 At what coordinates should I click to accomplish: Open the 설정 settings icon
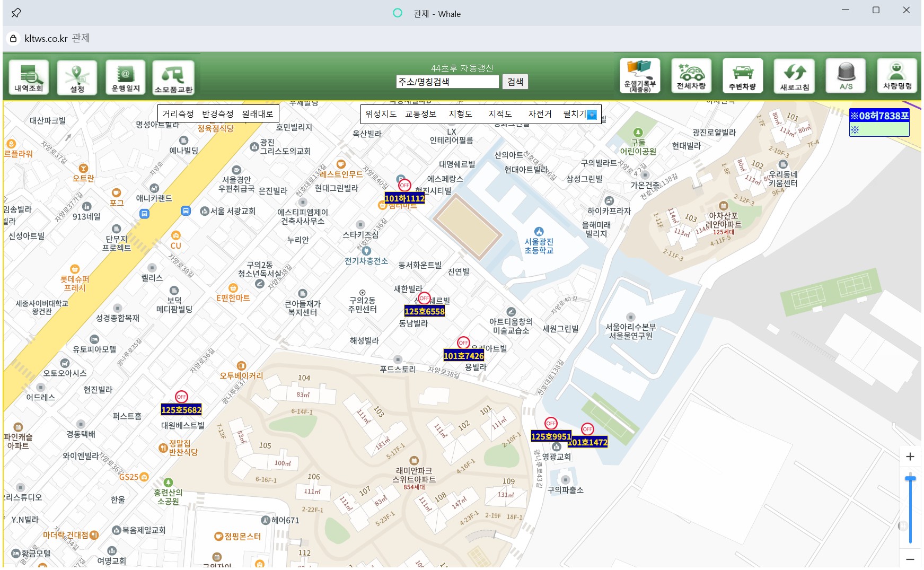click(77, 77)
